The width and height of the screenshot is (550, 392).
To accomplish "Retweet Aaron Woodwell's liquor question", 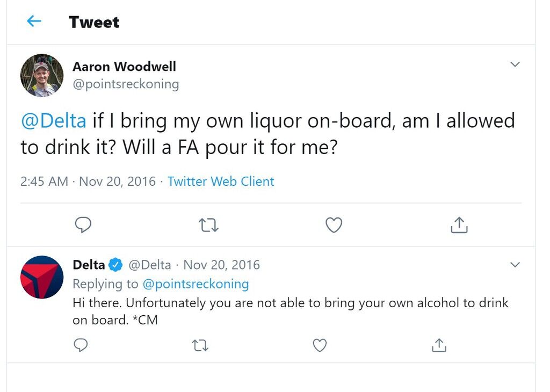I will click(208, 225).
